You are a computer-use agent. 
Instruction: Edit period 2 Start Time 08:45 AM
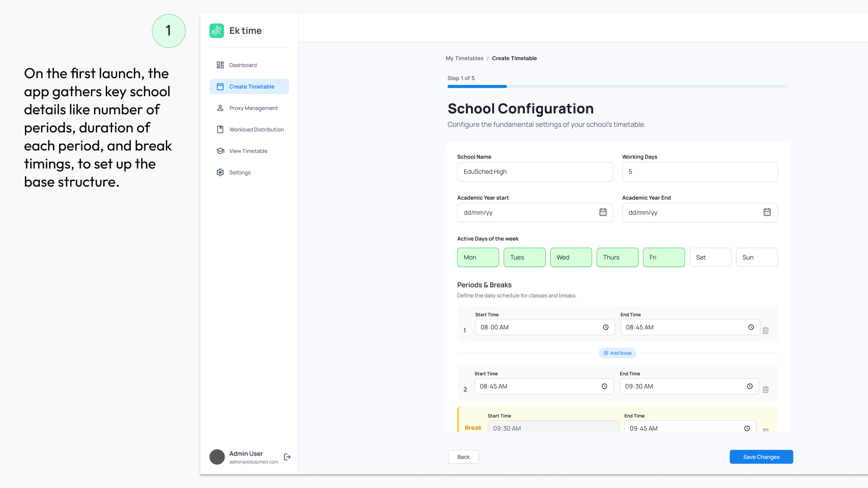click(544, 386)
